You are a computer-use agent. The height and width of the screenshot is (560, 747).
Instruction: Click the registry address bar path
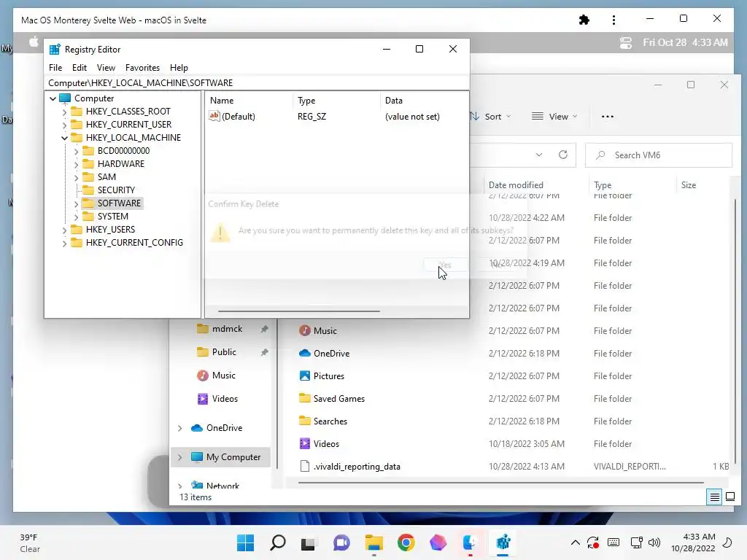(256, 83)
